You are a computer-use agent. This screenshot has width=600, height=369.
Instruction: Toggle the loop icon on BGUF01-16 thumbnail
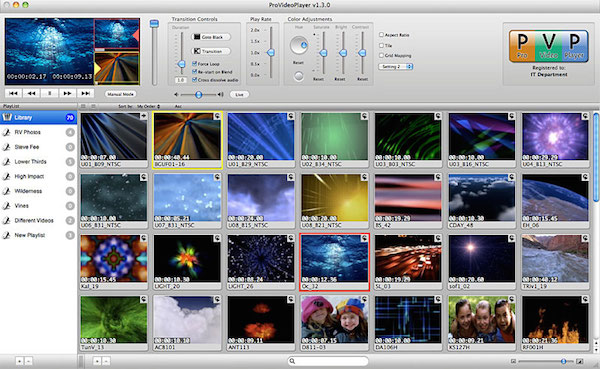217,116
